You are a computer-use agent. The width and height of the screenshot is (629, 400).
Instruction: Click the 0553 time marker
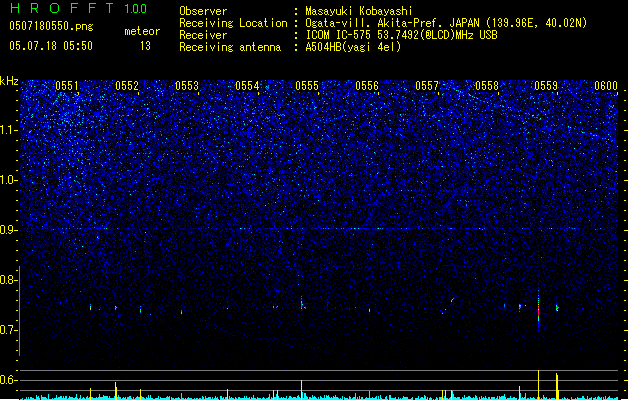[187, 86]
